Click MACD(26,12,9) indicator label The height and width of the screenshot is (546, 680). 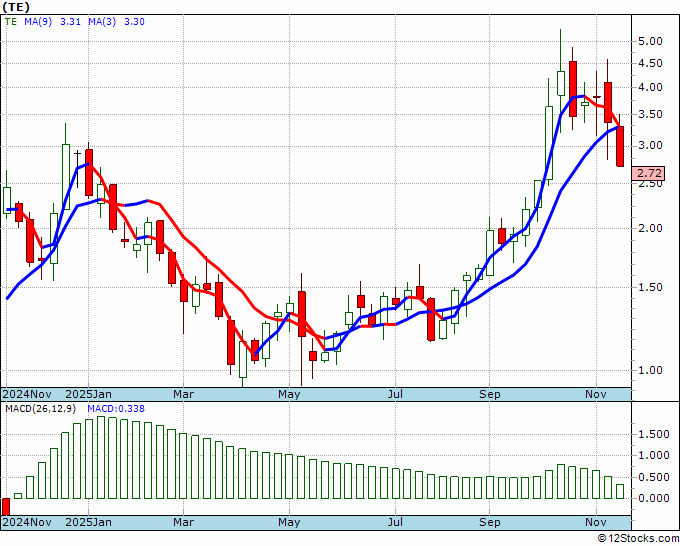coord(41,409)
